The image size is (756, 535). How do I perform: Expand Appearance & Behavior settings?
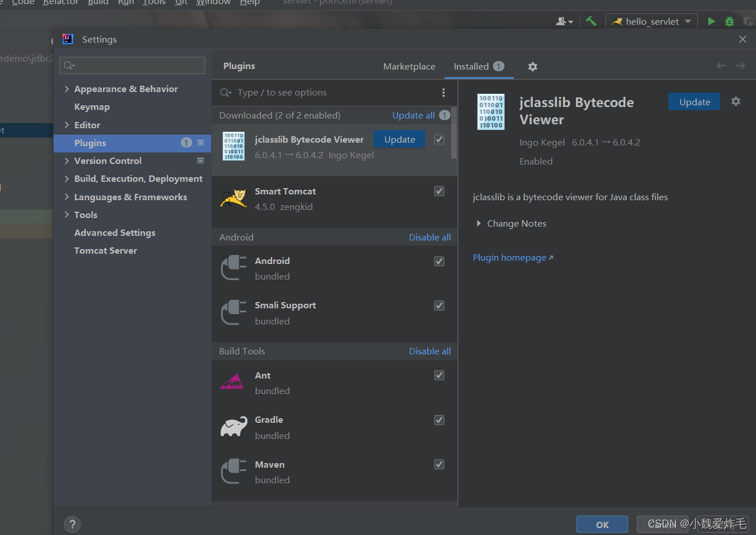pyautogui.click(x=67, y=89)
